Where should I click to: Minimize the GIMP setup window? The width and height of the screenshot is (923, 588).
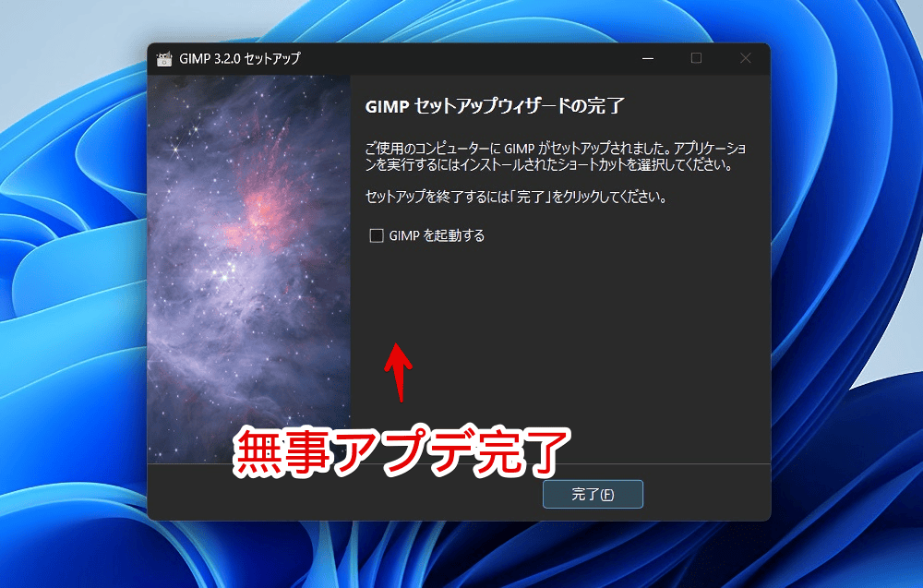(x=653, y=59)
